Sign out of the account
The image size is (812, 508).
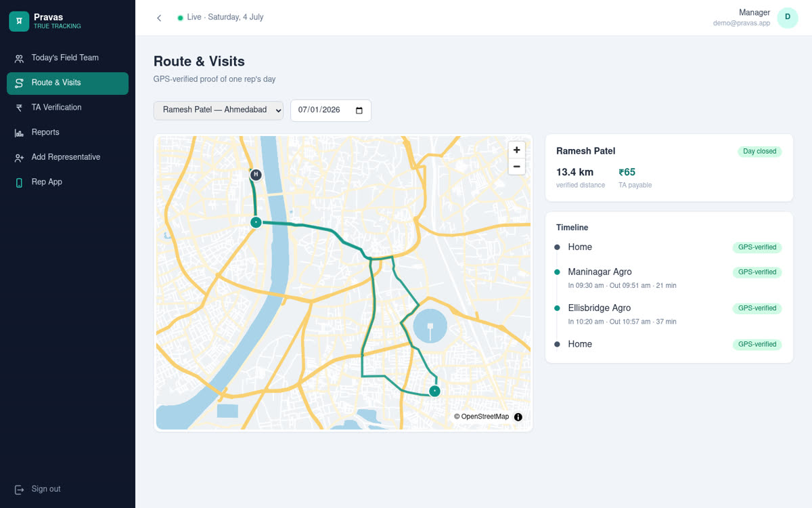(68, 489)
